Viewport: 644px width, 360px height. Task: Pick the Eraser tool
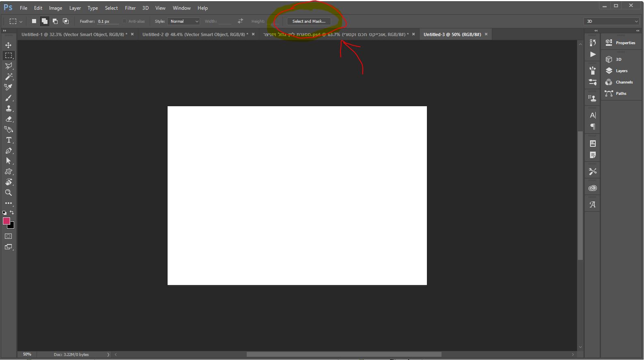click(x=9, y=119)
